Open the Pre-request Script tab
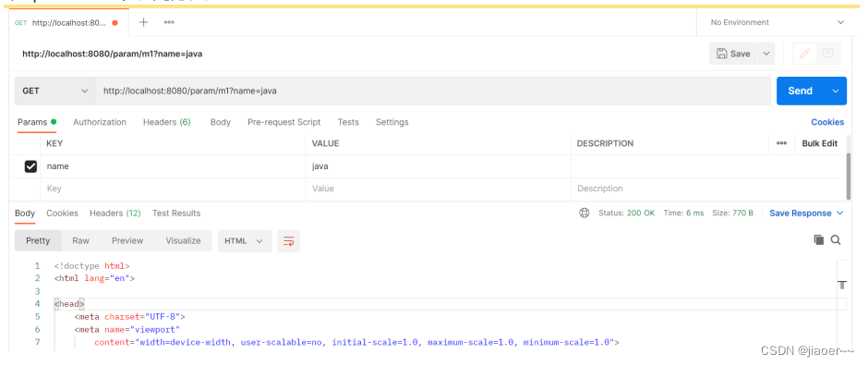868x366 pixels. tap(284, 122)
